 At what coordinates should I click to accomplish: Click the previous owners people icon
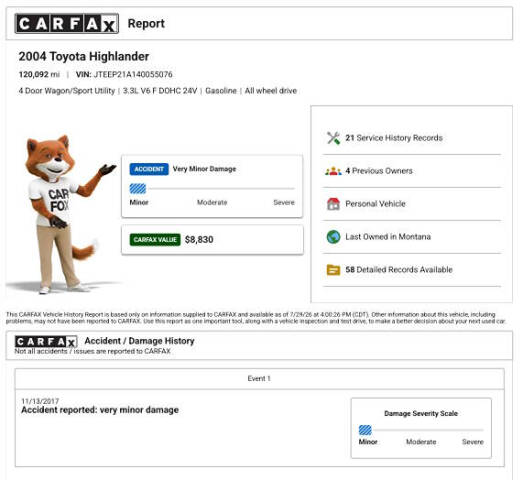coord(333,171)
